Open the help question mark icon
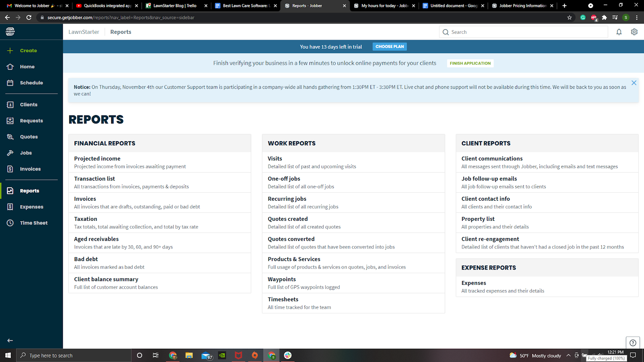Viewport: 644px width, 362px height. (633, 343)
